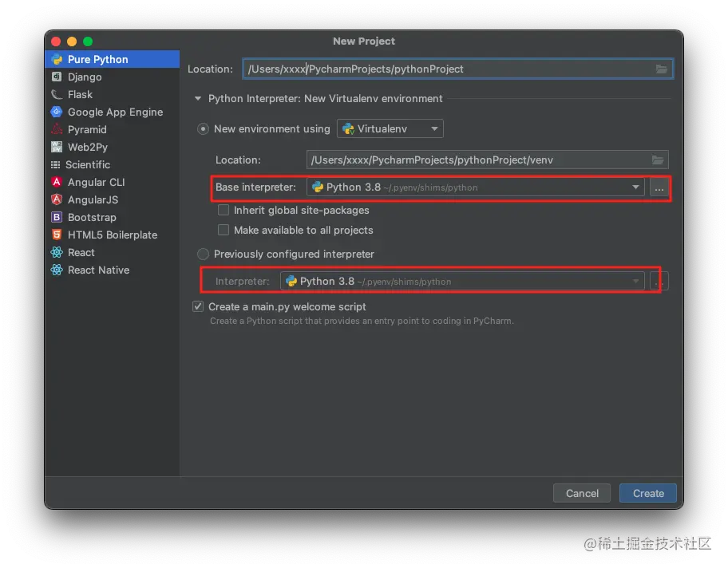This screenshot has height=568, width=728.
Task: Select New environment using radio button
Action: point(203,129)
